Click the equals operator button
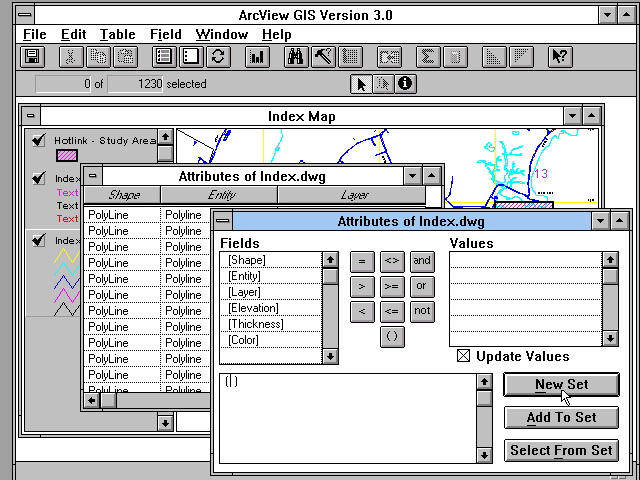 [362, 261]
